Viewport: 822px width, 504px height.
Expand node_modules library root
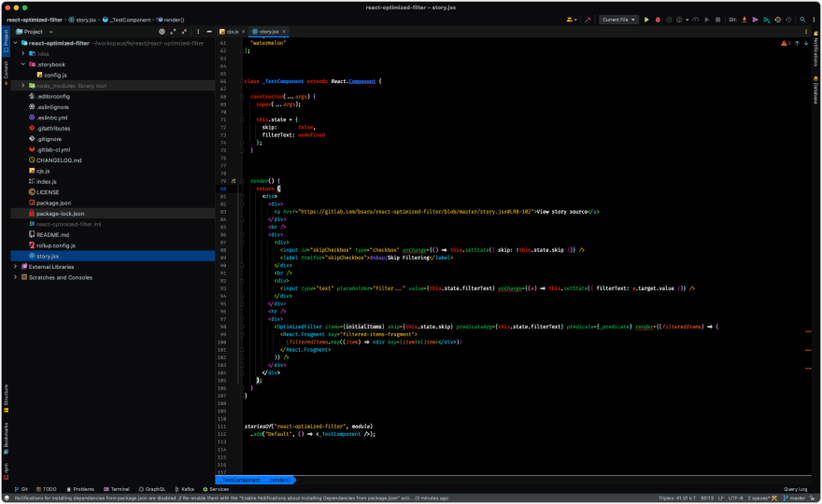(x=23, y=85)
